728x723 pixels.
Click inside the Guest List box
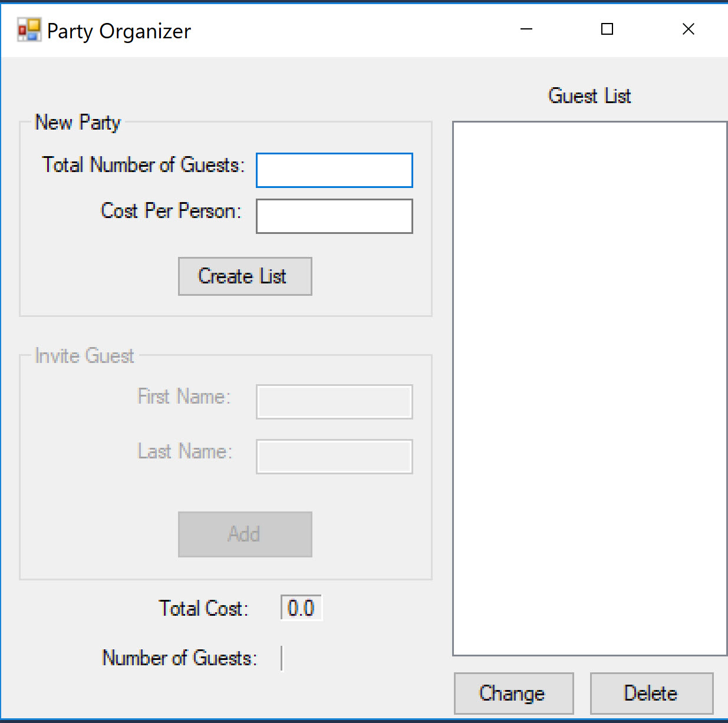click(x=589, y=388)
